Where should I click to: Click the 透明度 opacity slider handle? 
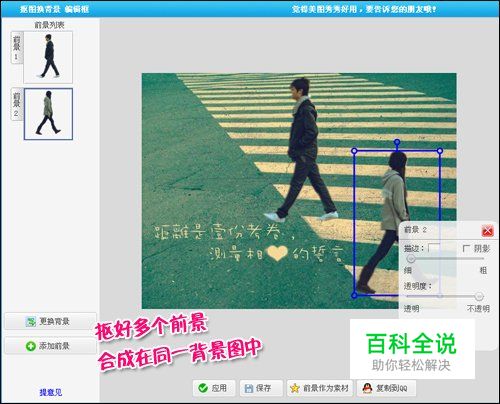pyautogui.click(x=479, y=296)
